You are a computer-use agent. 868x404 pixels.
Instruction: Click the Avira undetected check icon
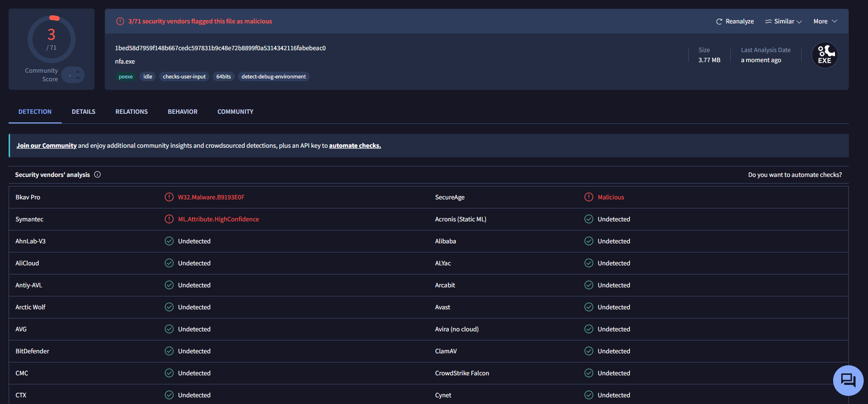589,329
